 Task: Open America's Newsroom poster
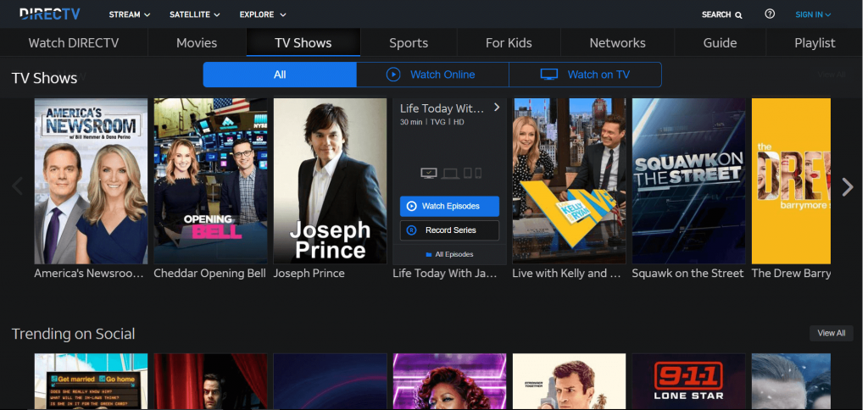pyautogui.click(x=91, y=181)
